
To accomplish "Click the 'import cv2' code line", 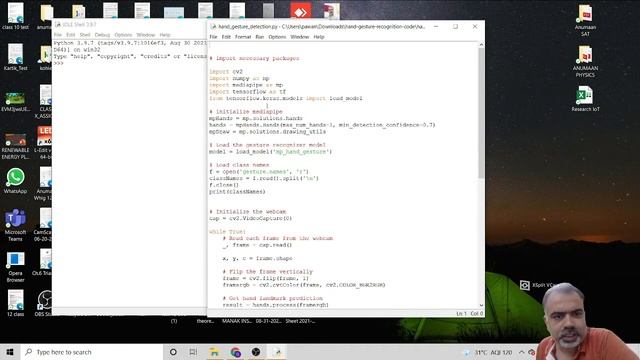I will [226, 71].
